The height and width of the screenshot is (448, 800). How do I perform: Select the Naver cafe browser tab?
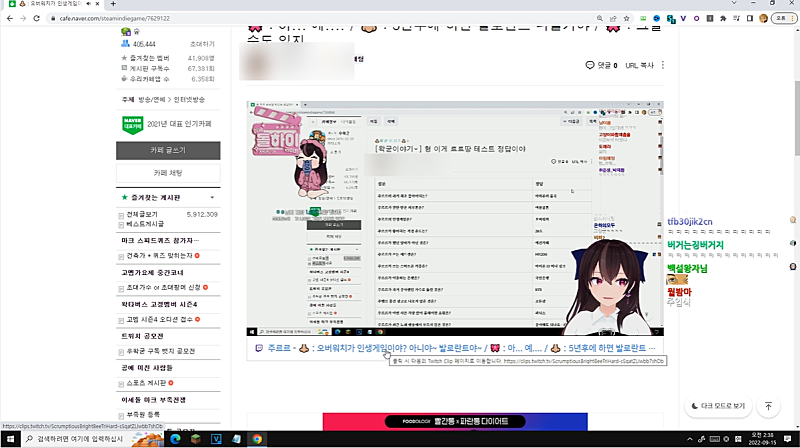coord(54,4)
